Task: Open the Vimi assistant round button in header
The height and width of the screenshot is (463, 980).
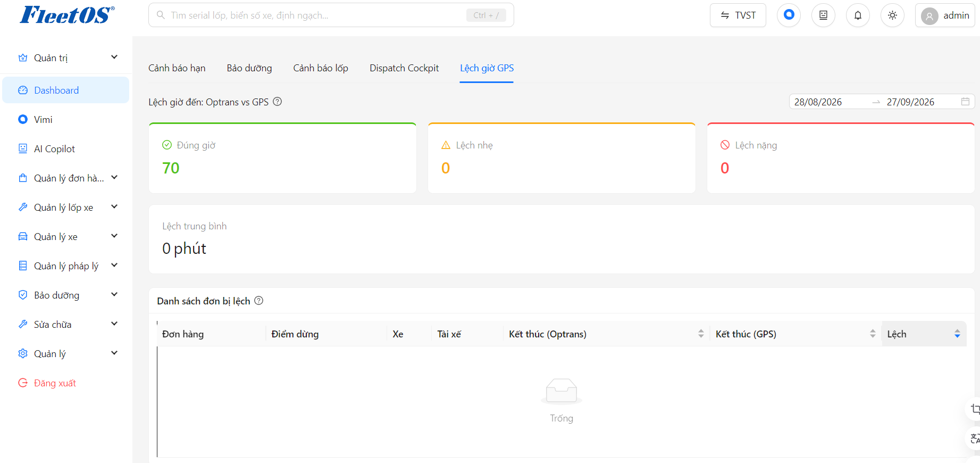Action: click(789, 15)
